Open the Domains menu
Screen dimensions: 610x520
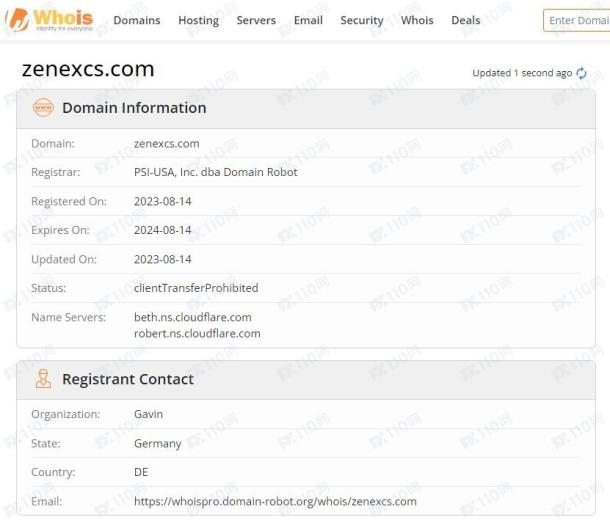(x=137, y=20)
